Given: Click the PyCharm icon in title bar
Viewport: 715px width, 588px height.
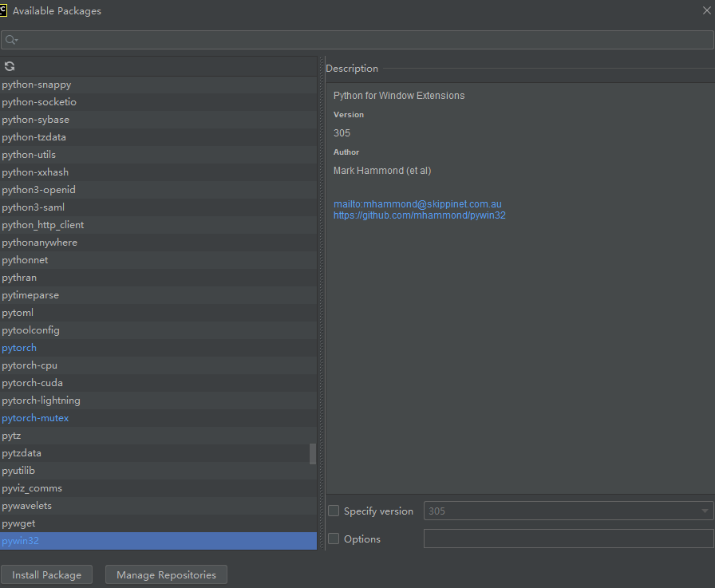Looking at the screenshot, I should (x=3, y=10).
